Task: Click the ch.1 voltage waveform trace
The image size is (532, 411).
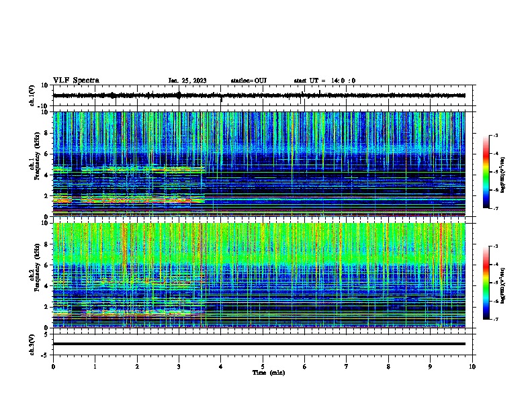Action: point(259,95)
